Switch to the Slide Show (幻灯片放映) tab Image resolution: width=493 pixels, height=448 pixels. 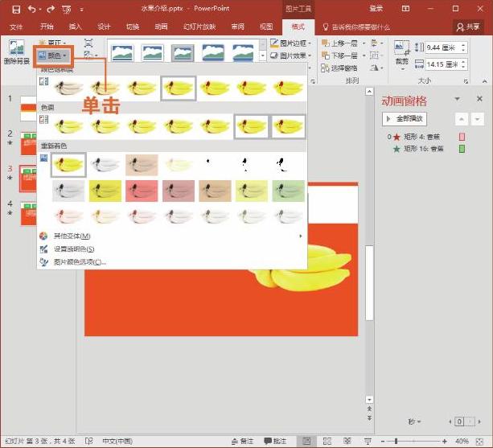(x=199, y=27)
